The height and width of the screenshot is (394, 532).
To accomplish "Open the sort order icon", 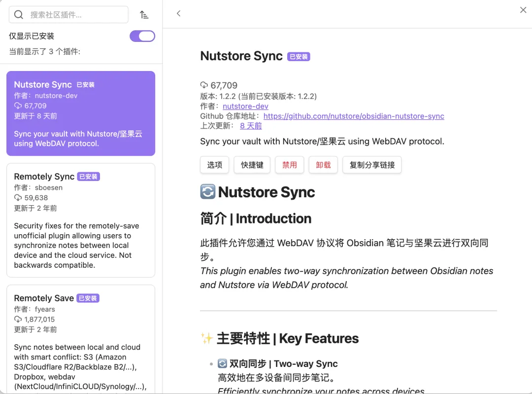I will tap(144, 15).
